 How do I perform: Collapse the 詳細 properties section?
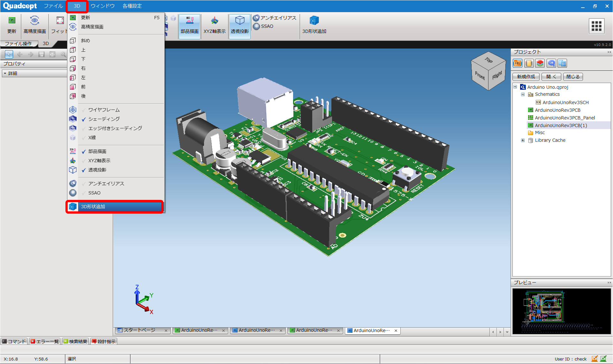5,73
